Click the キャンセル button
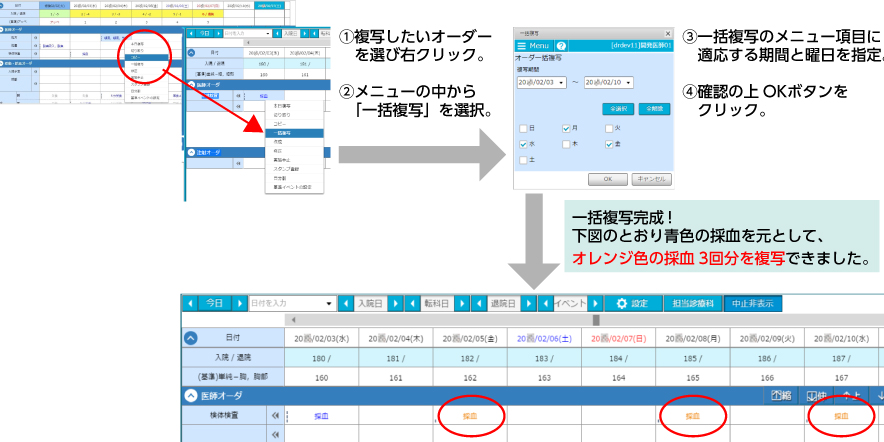 (652, 179)
